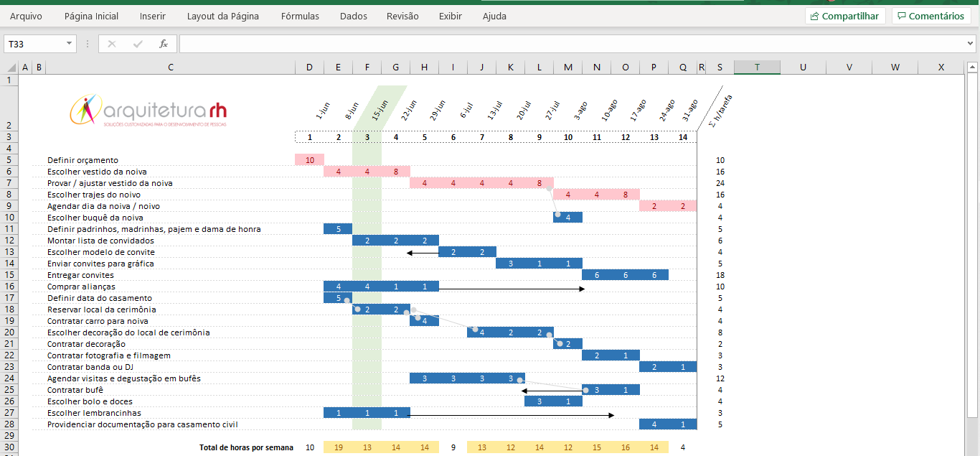The width and height of the screenshot is (980, 456).
Task: Switch to the Exibir tab
Action: pyautogui.click(x=451, y=16)
